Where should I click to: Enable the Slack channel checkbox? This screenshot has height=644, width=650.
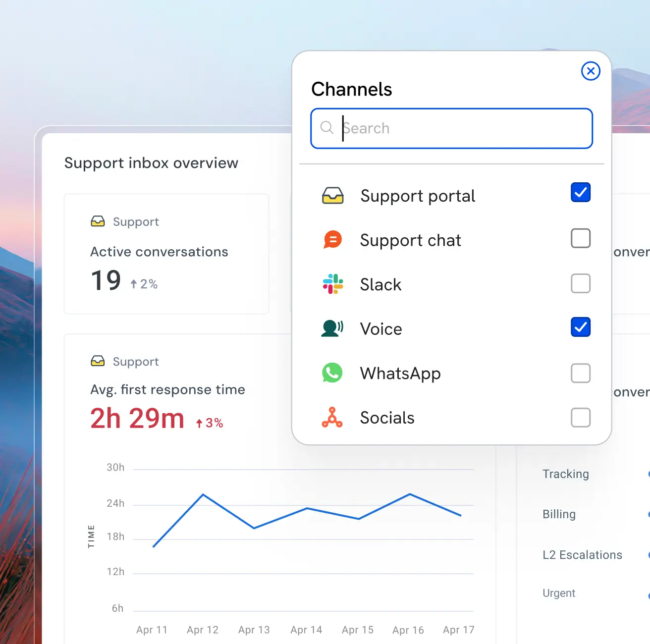[581, 283]
